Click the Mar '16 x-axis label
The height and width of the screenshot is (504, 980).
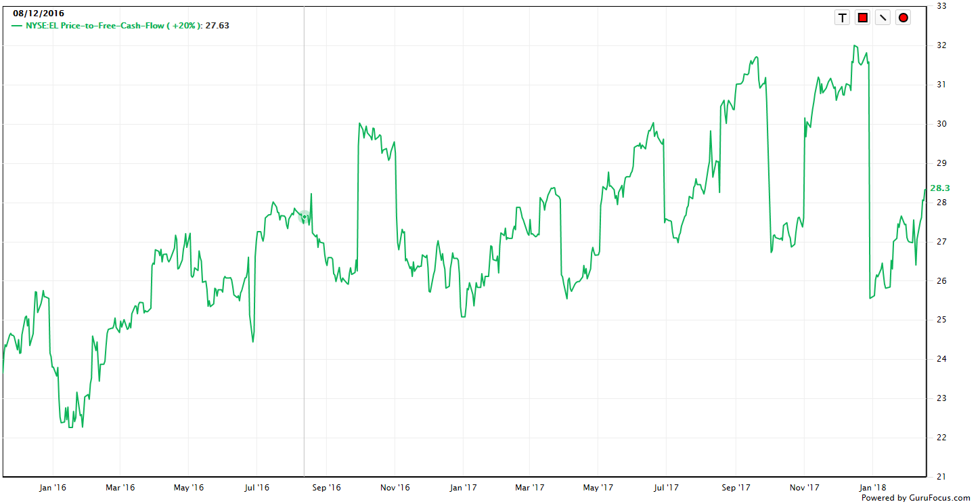point(120,487)
